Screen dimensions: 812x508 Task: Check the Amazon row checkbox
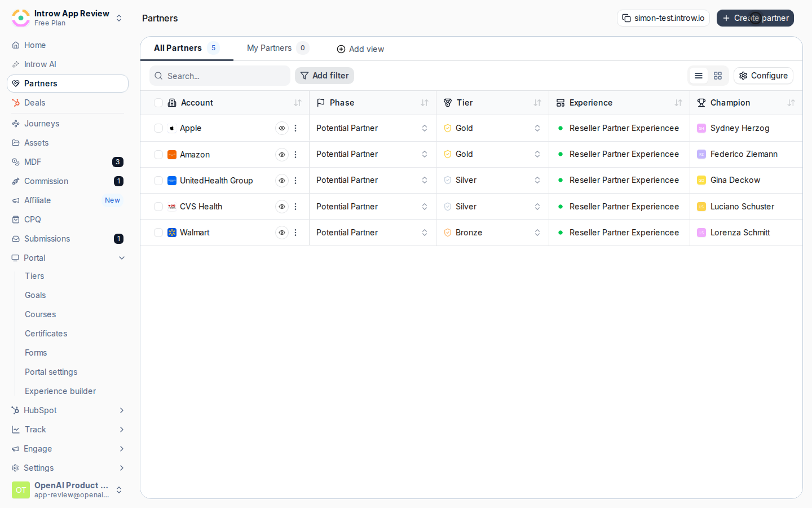(158, 155)
